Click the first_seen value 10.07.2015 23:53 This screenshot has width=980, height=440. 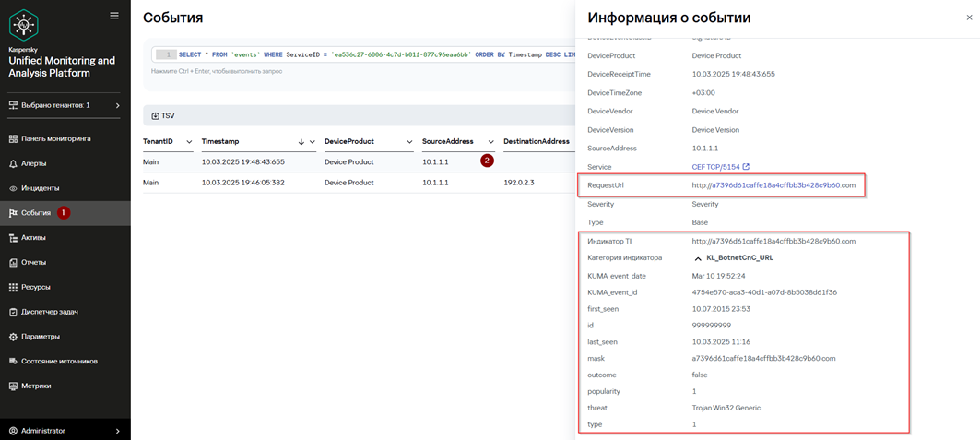(x=720, y=309)
